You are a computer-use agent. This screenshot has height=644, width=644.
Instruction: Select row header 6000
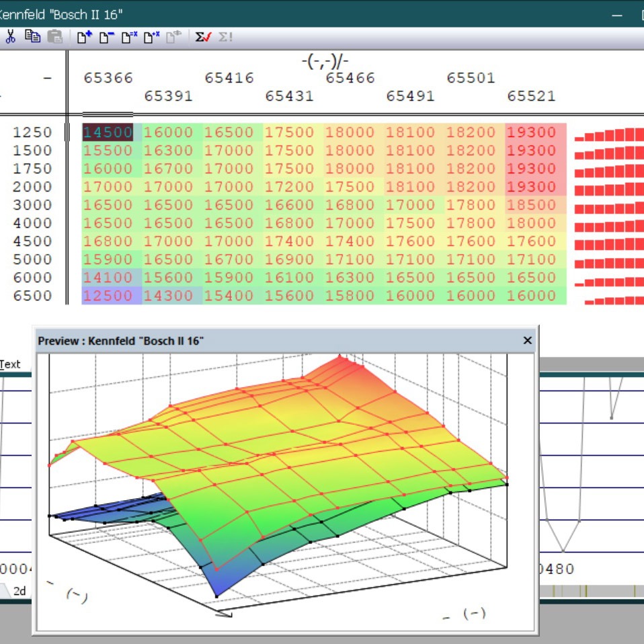point(32,277)
